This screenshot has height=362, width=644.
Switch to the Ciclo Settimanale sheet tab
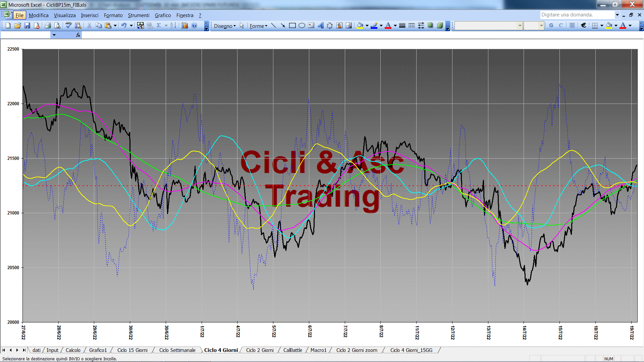(177, 350)
